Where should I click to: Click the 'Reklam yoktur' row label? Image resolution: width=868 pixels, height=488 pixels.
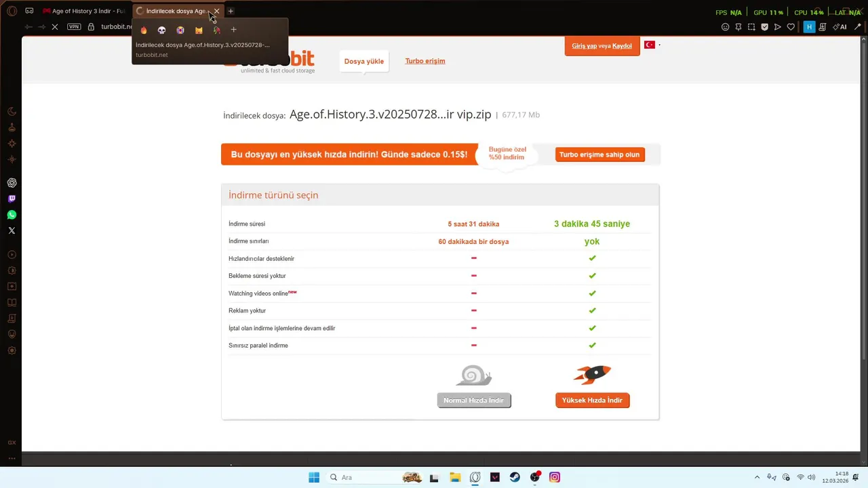[x=247, y=311]
